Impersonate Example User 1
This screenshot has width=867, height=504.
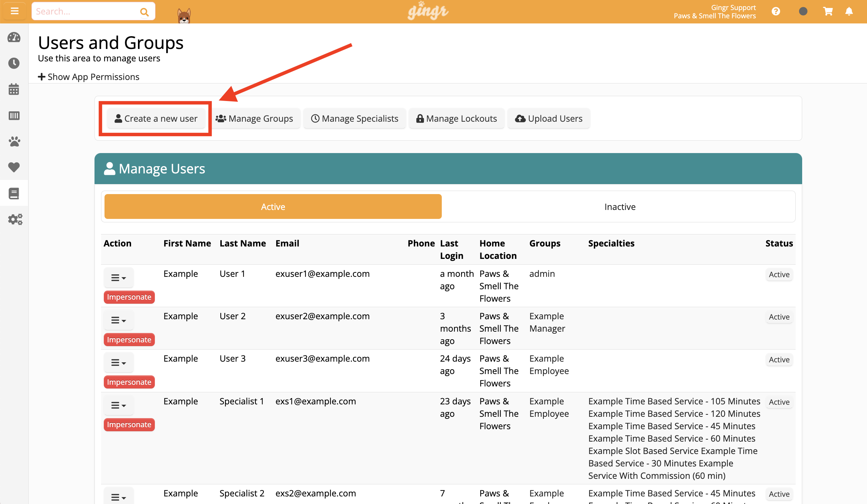[x=129, y=297]
